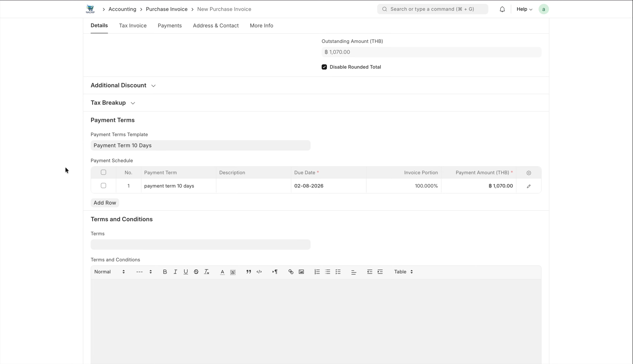Viewport: 633px width, 364px height.
Task: Switch to the More Info tab
Action: point(261,26)
